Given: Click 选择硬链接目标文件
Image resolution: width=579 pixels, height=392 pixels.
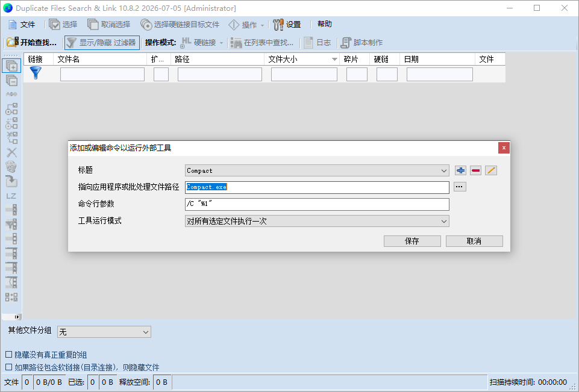Looking at the screenshot, I should (x=180, y=25).
